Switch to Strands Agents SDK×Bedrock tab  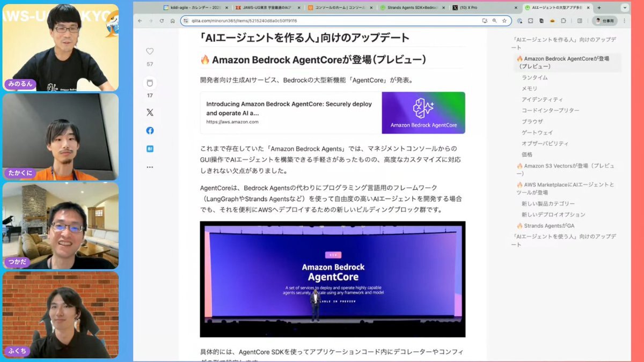[x=412, y=8]
